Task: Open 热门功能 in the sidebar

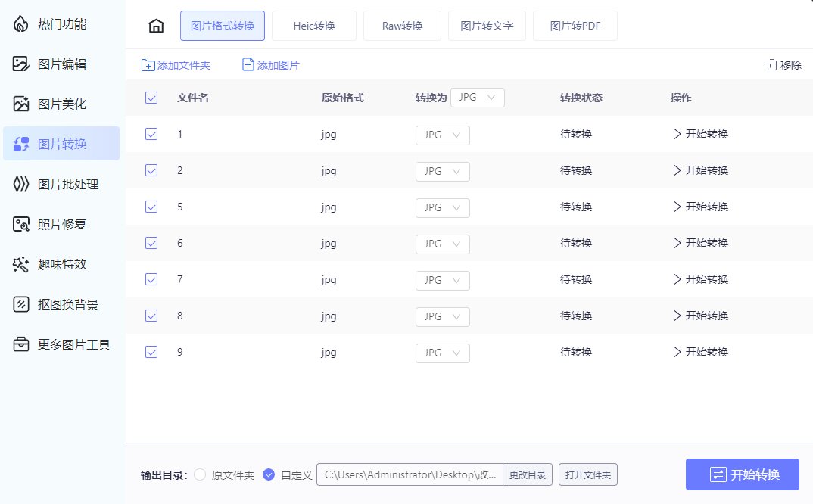Action: tap(61, 24)
